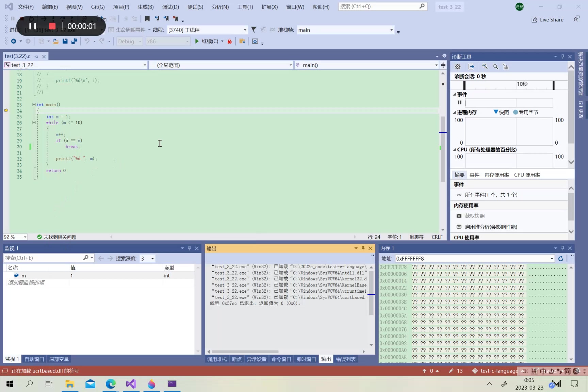Pin the 诊断工具 panel
This screenshot has width=588, height=392.
pos(562,56)
